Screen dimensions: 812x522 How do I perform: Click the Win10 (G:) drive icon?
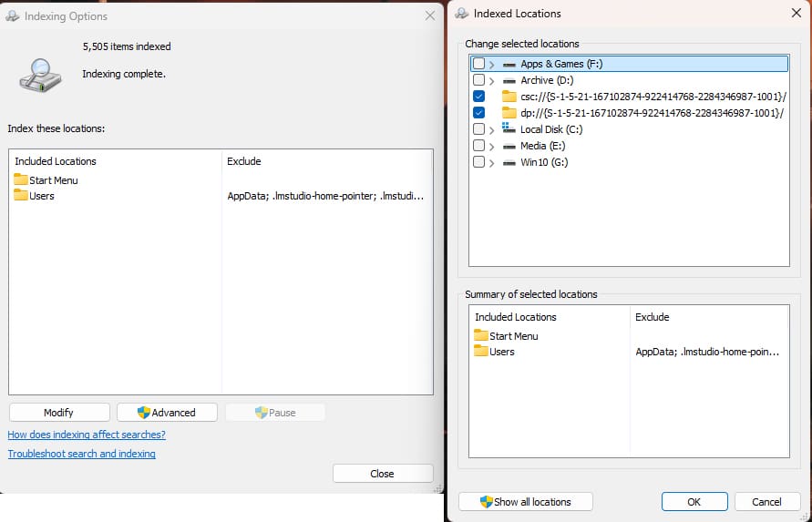coord(509,162)
